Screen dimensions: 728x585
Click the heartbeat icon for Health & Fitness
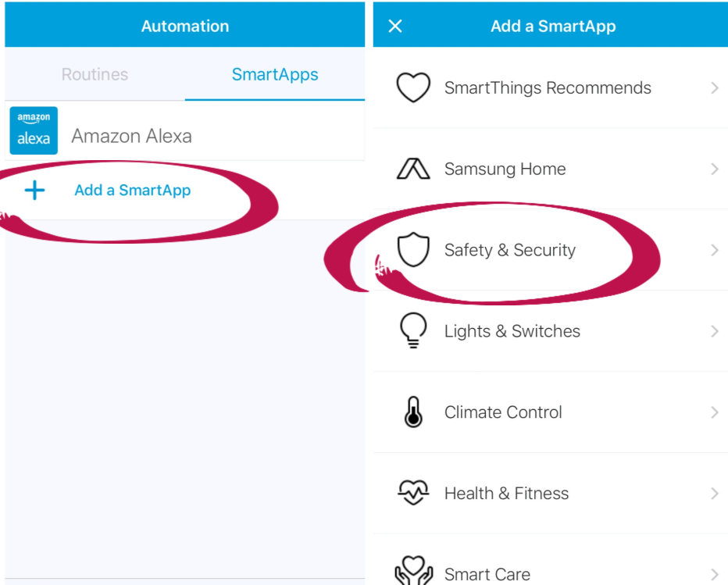(413, 494)
